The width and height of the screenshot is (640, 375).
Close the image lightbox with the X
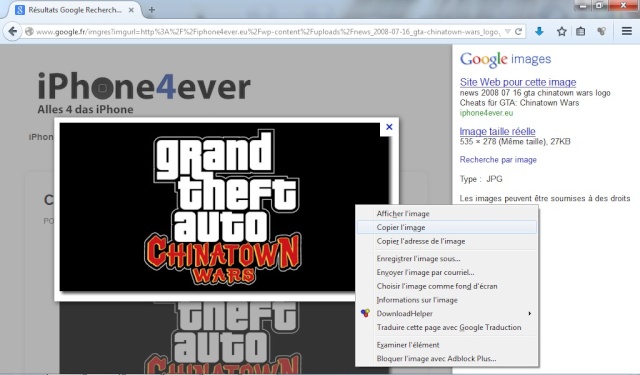click(x=389, y=127)
